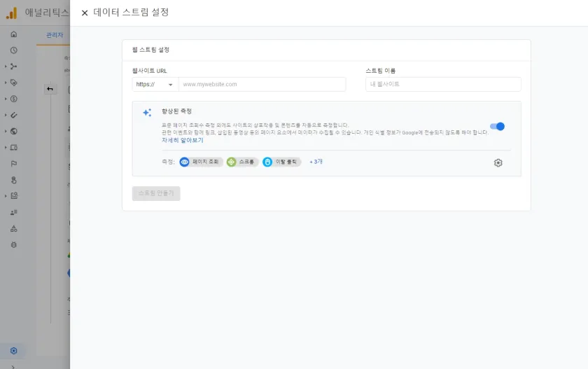
Task: Open the Home icon in sidebar
Action: point(14,34)
